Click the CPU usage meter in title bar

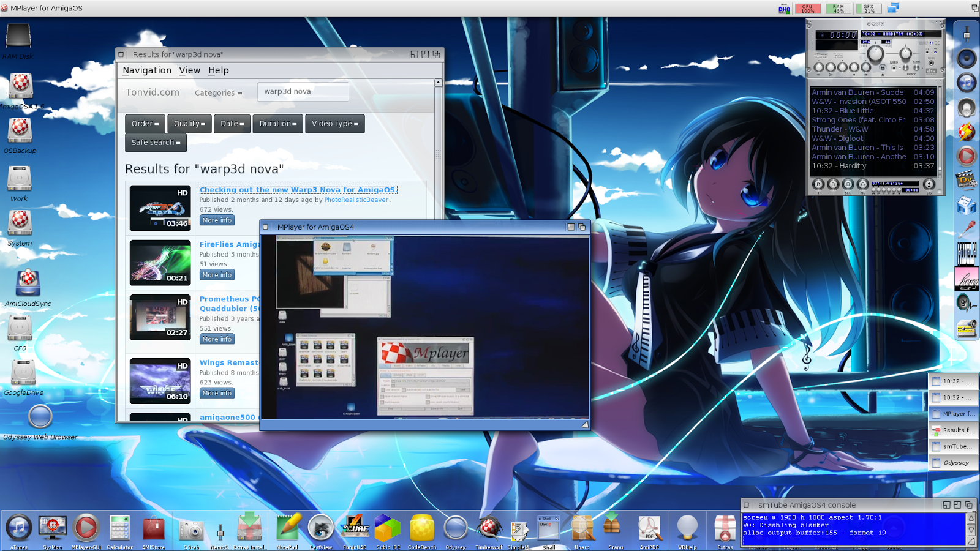click(x=808, y=9)
